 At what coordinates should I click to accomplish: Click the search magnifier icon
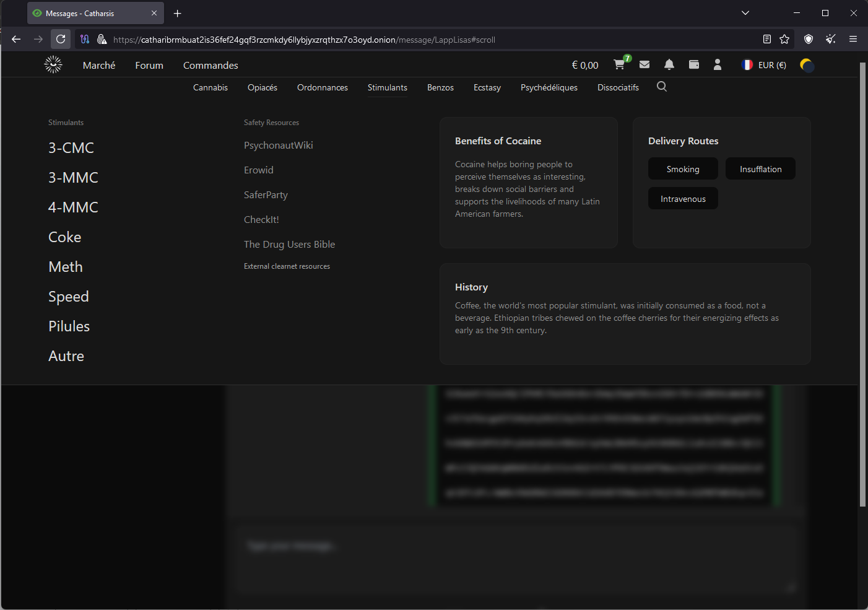pos(662,87)
